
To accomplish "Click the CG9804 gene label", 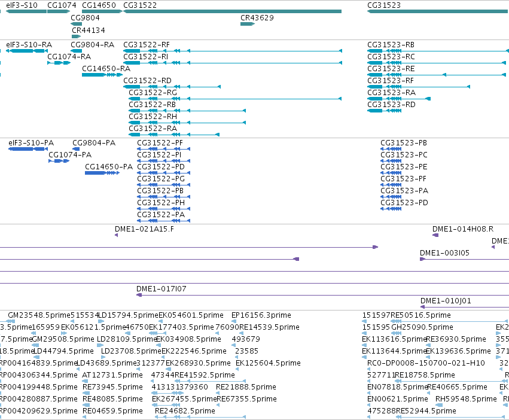I will [85, 17].
